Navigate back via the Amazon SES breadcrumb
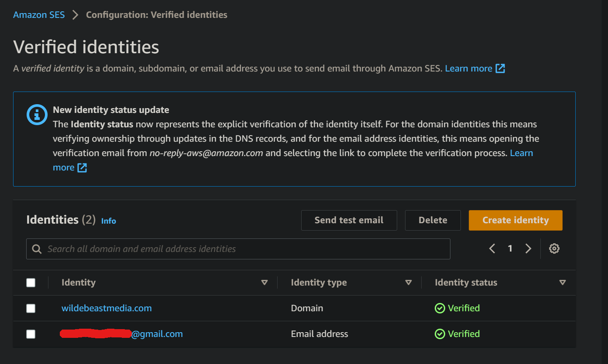The width and height of the screenshot is (608, 364). pyautogui.click(x=38, y=14)
